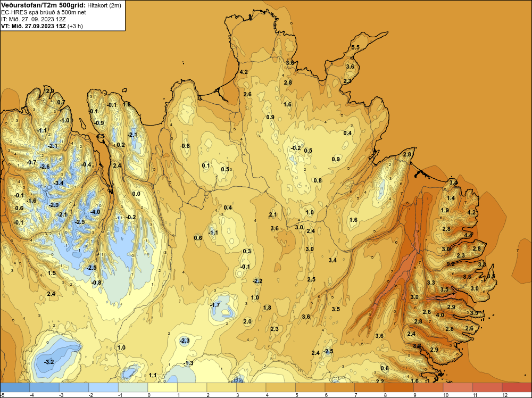Screen dimensions: 532x398
Task: Click the "-1.7" temperature label
Action: [215, 305]
